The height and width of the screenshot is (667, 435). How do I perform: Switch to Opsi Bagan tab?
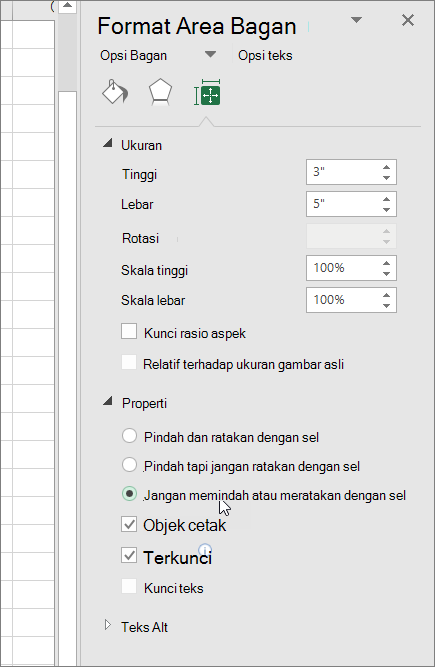click(x=134, y=56)
